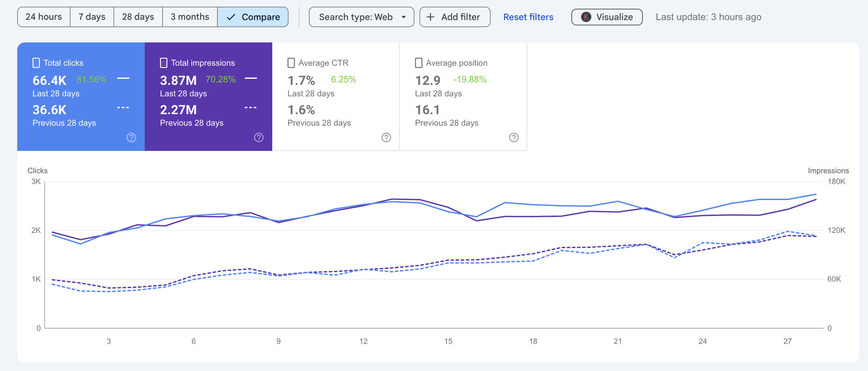The width and height of the screenshot is (868, 371).
Task: Open help icon on Total impressions card
Action: tap(259, 137)
